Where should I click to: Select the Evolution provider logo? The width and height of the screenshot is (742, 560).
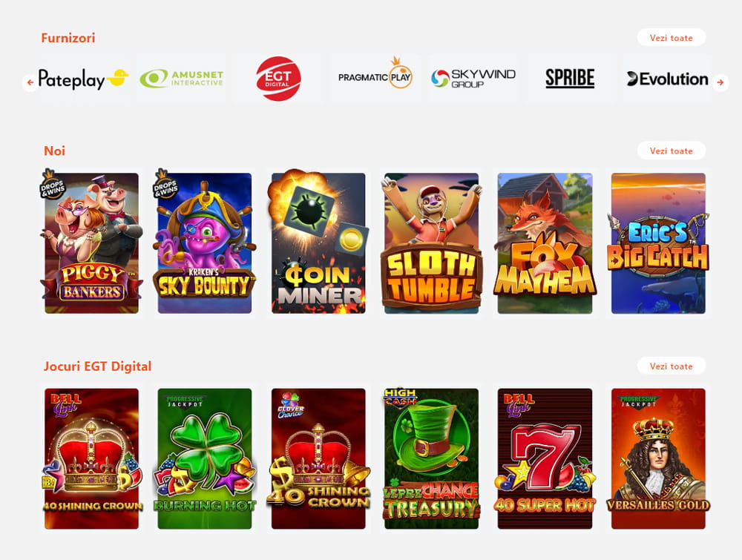(x=667, y=79)
